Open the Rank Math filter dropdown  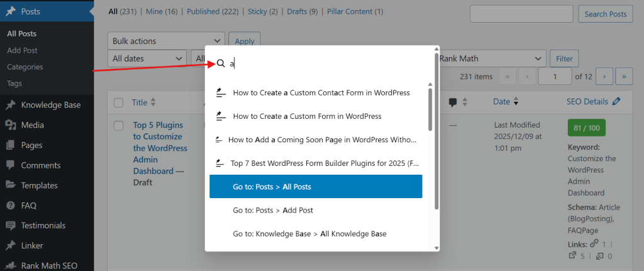click(x=491, y=58)
